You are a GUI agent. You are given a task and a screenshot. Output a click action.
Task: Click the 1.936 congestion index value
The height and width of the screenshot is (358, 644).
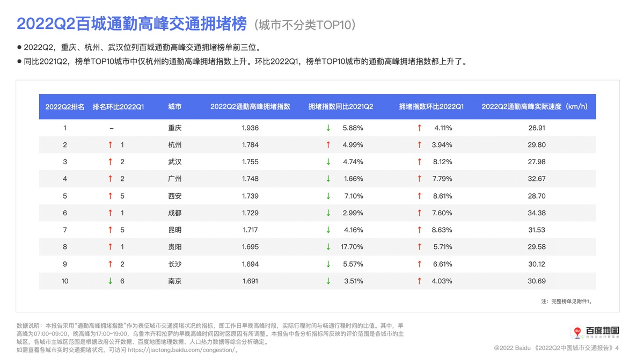coord(250,128)
